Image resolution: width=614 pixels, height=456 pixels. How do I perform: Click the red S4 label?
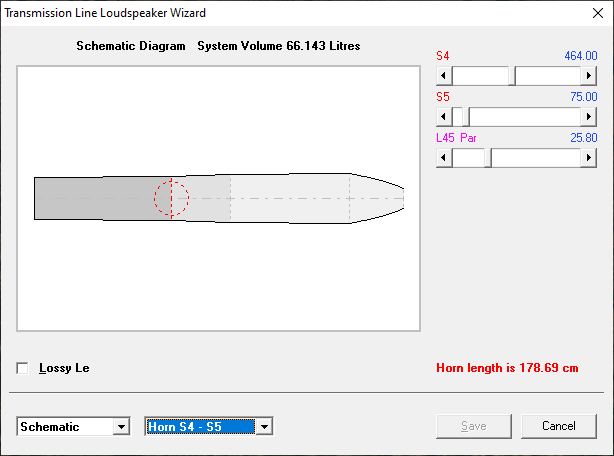[x=443, y=56]
